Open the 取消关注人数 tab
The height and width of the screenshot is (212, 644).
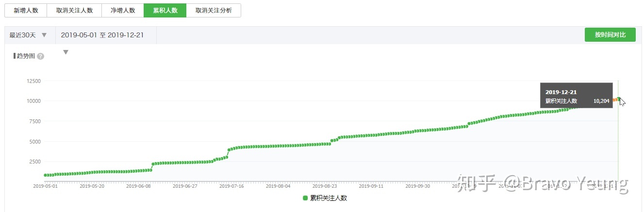74,10
